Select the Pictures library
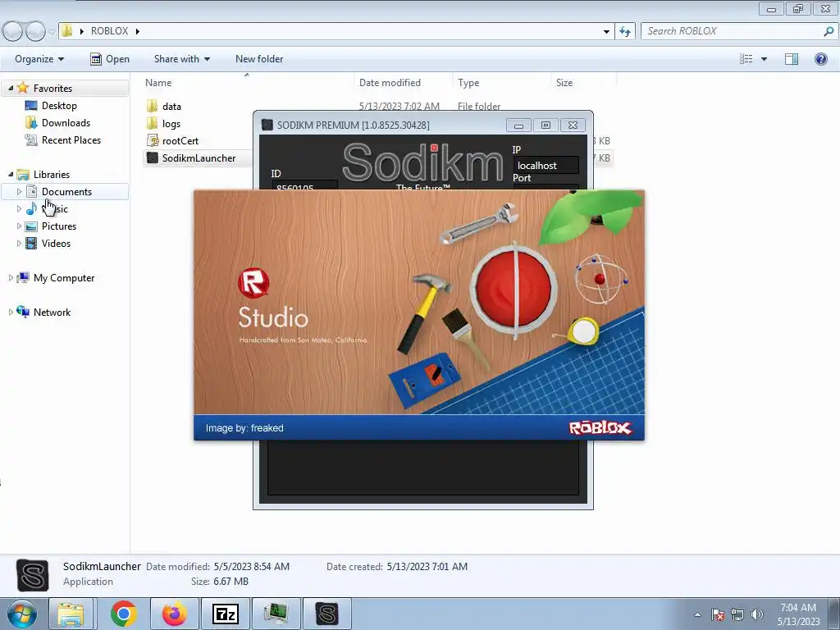840x630 pixels. (59, 226)
